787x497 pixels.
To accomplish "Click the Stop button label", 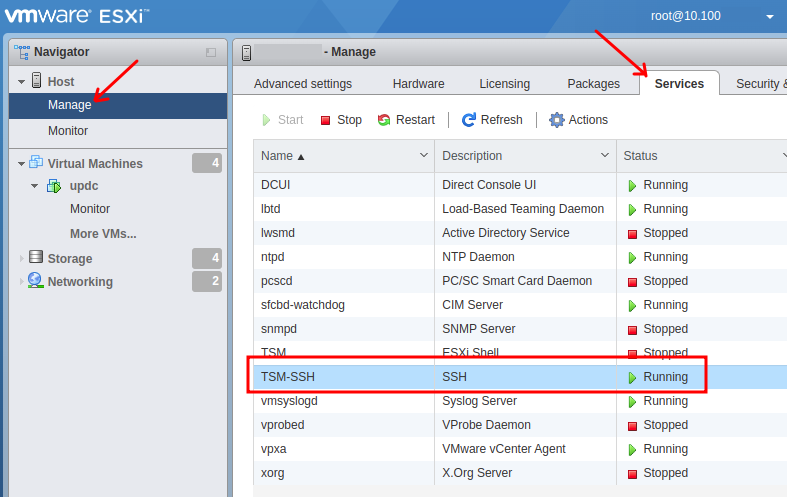I will 349,120.
